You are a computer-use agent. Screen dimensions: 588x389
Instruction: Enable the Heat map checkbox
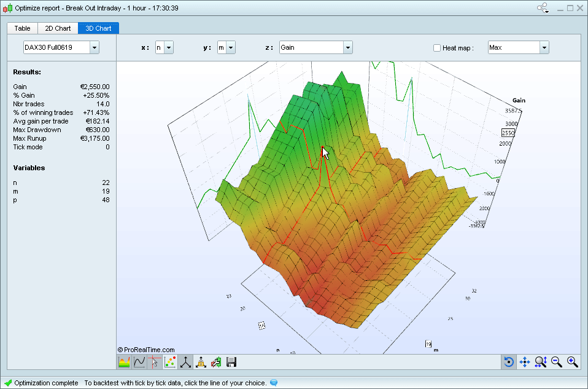click(x=437, y=47)
